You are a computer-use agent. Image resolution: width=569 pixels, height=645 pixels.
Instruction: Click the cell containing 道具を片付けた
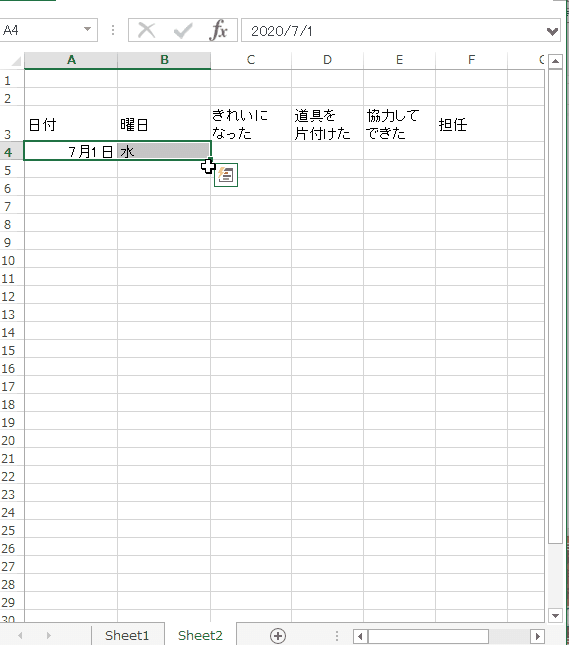[327, 124]
